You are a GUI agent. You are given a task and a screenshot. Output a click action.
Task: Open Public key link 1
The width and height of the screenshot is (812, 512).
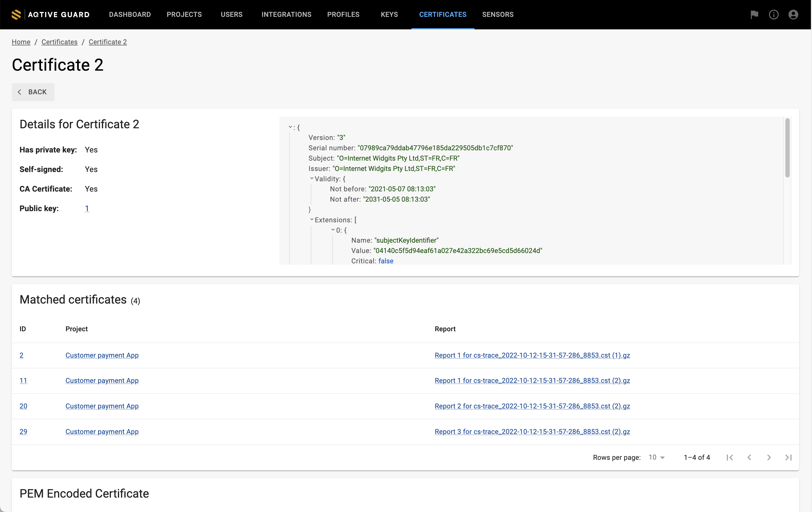pyautogui.click(x=87, y=208)
